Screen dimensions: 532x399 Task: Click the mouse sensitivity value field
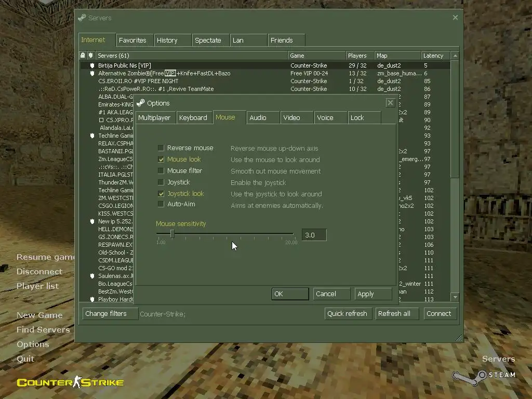(x=314, y=235)
